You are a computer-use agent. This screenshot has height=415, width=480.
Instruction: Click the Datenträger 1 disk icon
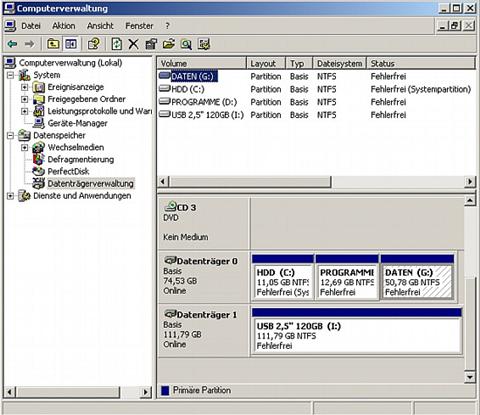pyautogui.click(x=170, y=314)
